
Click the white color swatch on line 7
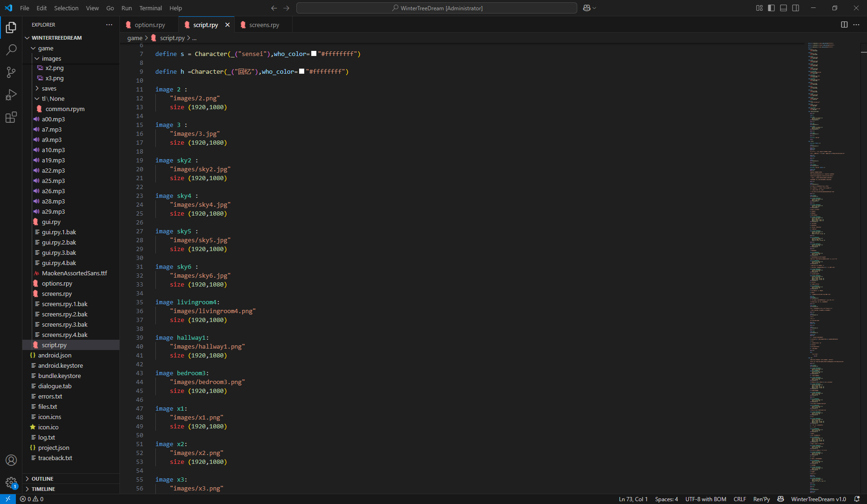314,54
